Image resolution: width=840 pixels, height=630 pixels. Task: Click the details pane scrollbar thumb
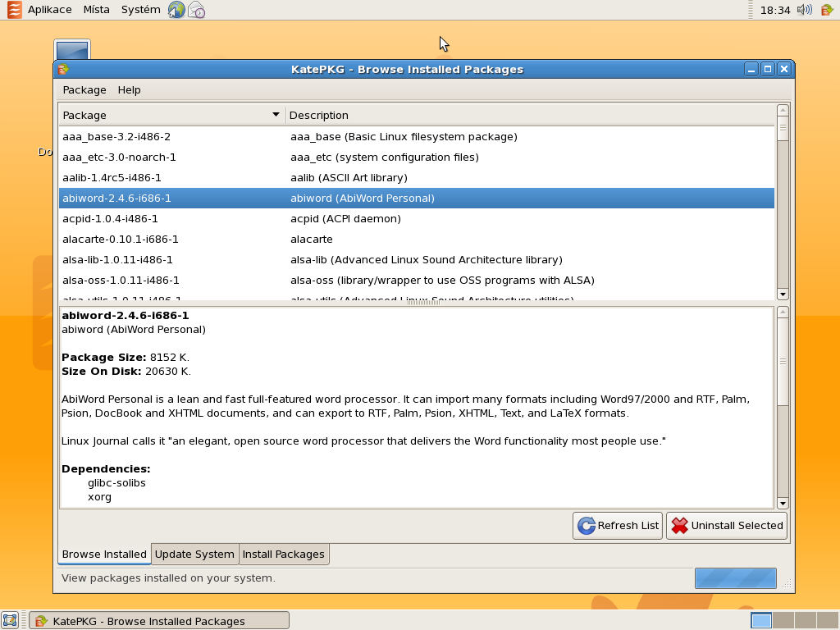point(783,362)
